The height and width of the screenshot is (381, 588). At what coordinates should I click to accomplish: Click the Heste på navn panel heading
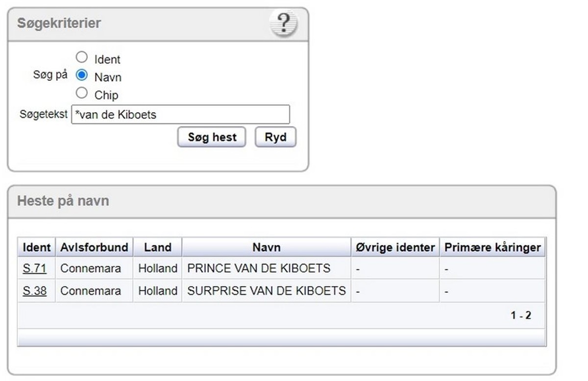click(x=63, y=201)
